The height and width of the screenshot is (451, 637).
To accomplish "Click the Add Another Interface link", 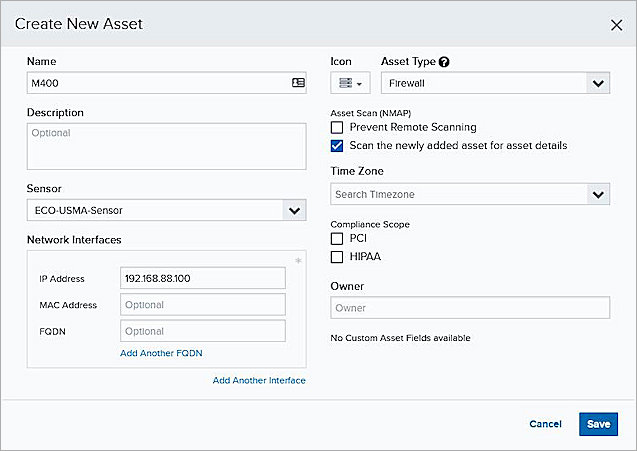I will tap(259, 381).
